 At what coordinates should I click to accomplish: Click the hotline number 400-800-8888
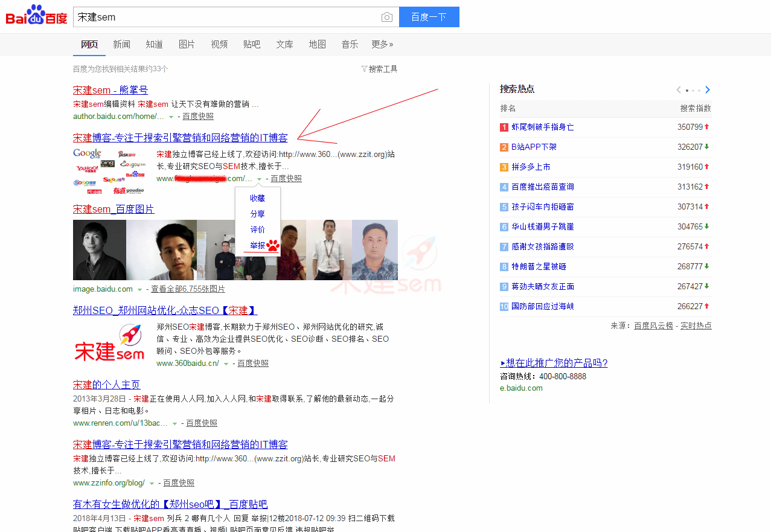[x=563, y=377]
